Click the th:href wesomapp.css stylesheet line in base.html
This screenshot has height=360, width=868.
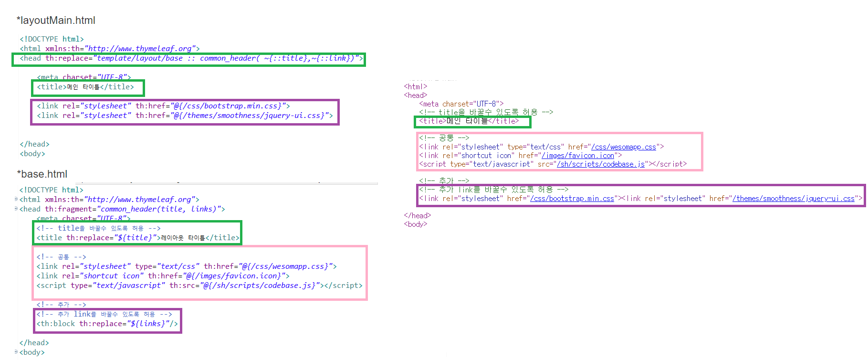187,266
